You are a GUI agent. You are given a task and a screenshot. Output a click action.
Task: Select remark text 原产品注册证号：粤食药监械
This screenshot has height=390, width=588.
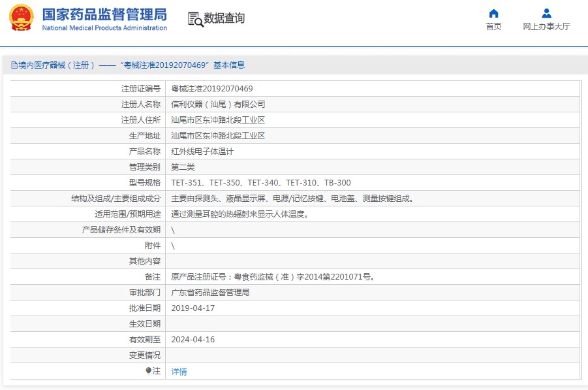tap(273, 277)
